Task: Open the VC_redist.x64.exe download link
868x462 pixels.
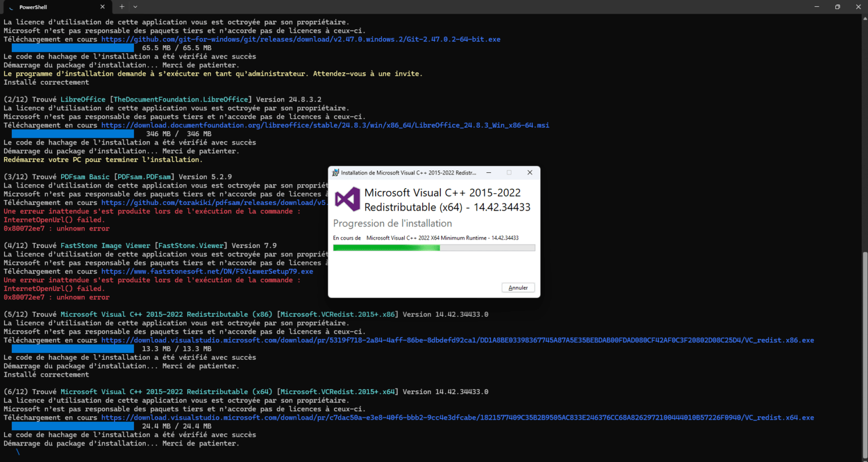Action: coord(457,418)
